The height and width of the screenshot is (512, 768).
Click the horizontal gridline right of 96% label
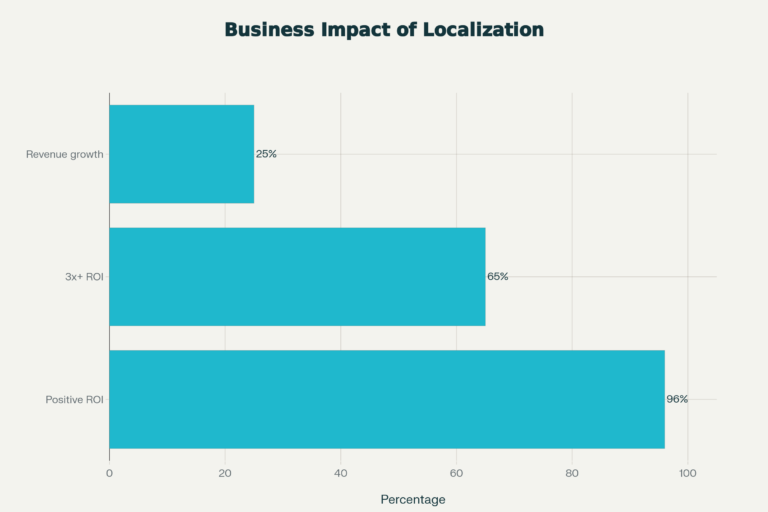(x=704, y=399)
